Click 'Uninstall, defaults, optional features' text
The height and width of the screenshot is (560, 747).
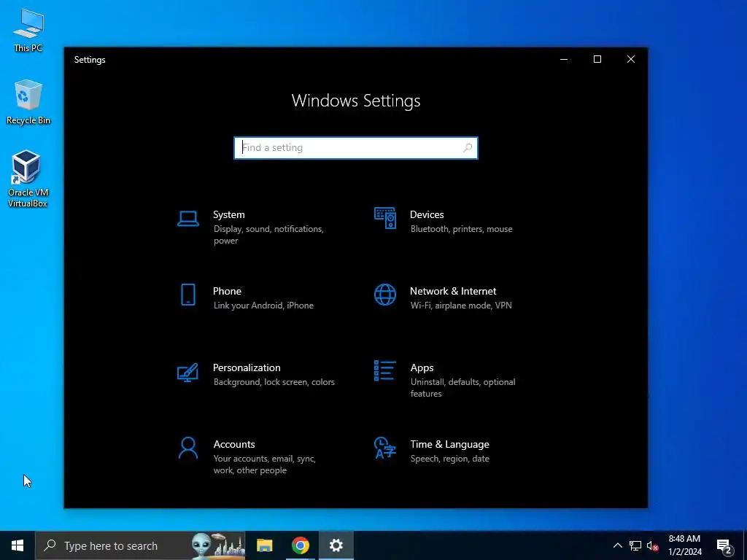pos(463,388)
